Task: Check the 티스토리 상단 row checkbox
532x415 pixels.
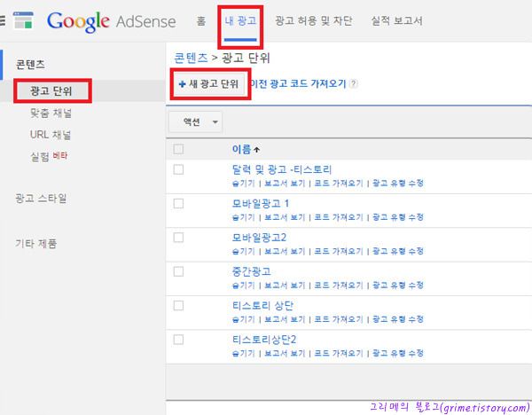Action: (x=178, y=305)
